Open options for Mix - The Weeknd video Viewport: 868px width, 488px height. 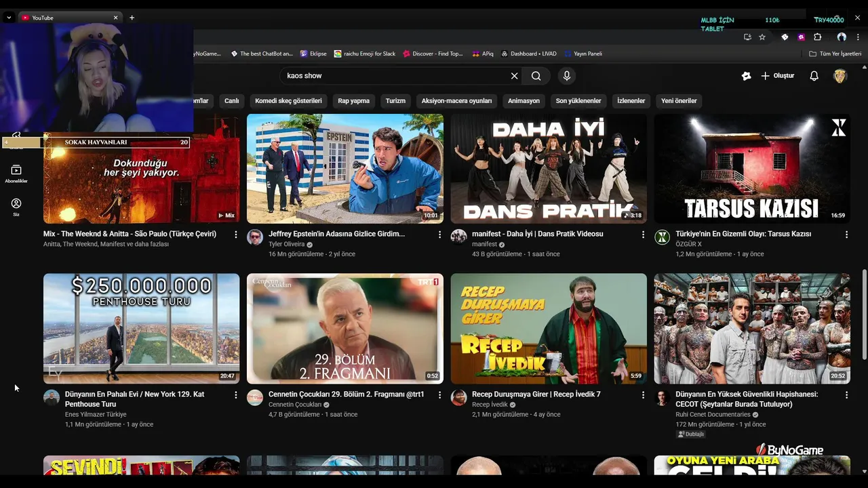point(236,235)
